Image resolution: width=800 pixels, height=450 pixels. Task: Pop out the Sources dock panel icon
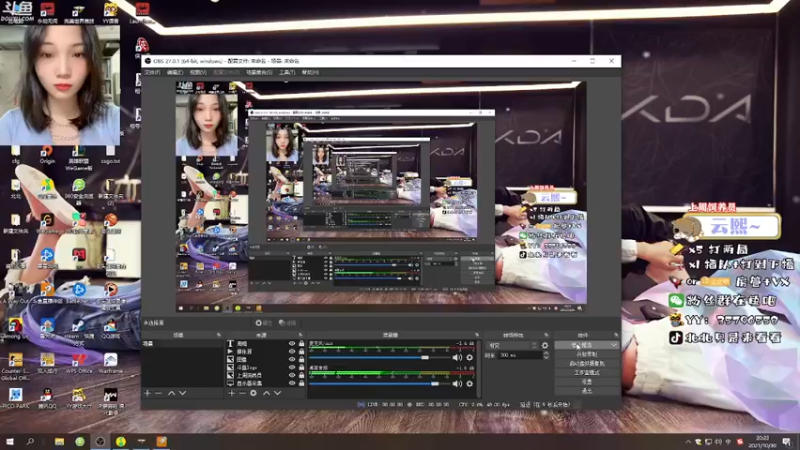point(301,335)
